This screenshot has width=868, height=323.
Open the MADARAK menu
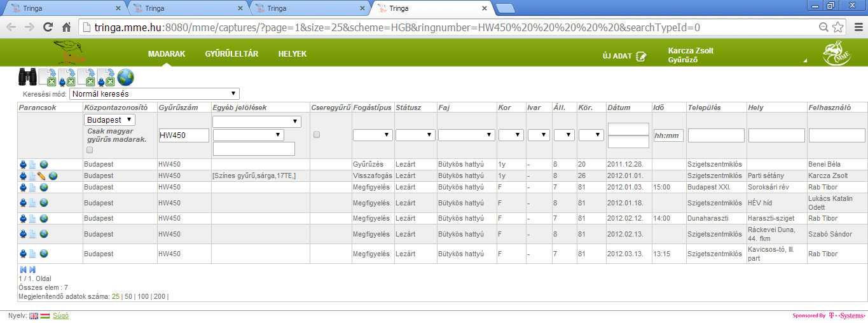point(167,54)
